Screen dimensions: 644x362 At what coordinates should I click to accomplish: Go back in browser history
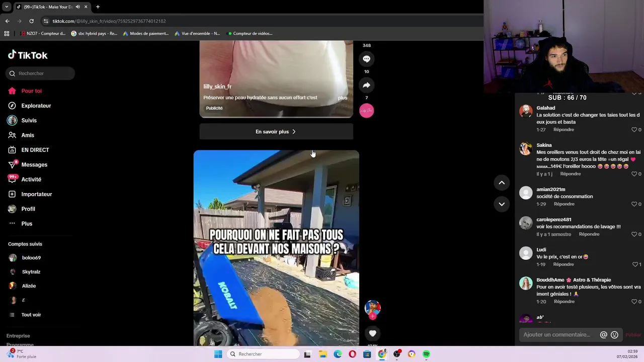click(7, 21)
